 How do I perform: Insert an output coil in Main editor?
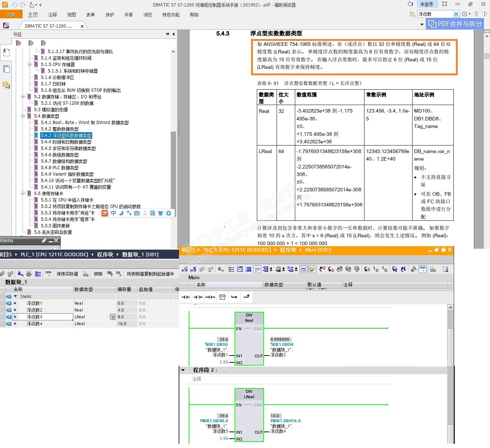210,297
